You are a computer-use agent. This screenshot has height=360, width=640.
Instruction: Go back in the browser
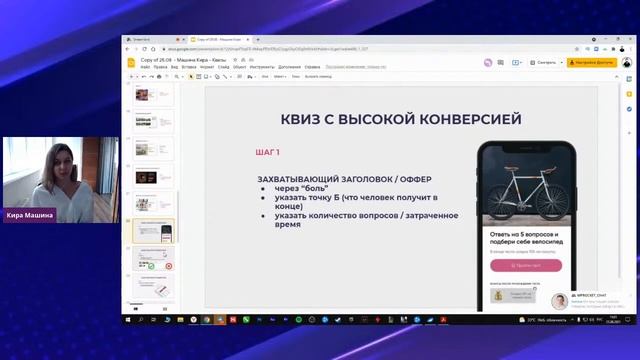click(127, 49)
